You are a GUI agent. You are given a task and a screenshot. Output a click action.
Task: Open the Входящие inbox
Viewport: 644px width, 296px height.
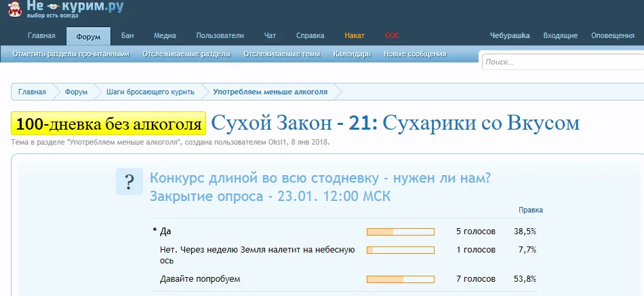tap(561, 35)
